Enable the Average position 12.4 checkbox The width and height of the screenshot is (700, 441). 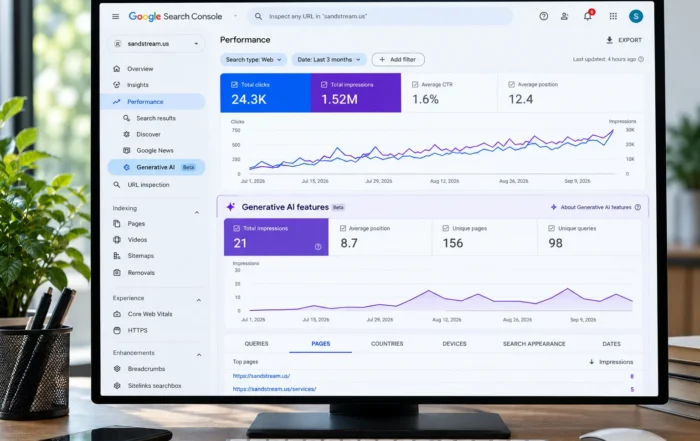tap(511, 85)
